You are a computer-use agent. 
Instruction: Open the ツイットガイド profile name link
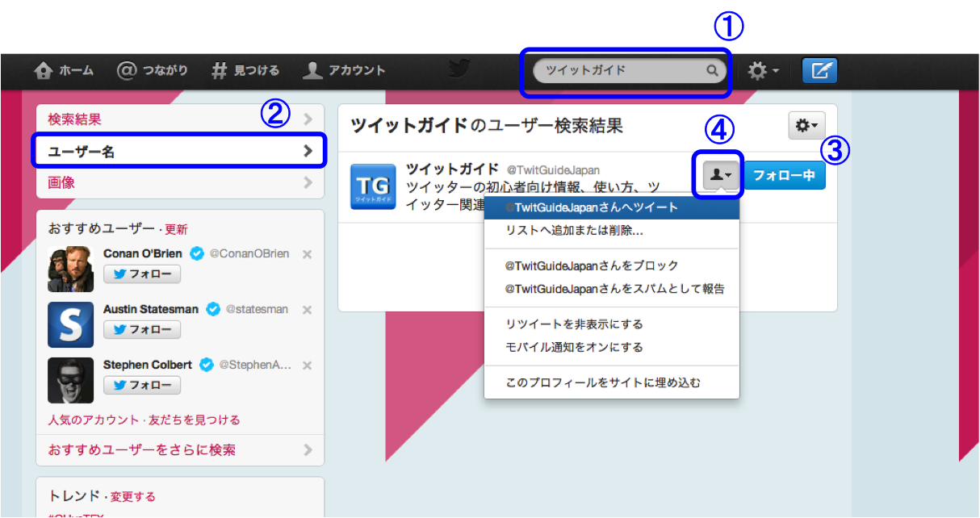point(452,169)
